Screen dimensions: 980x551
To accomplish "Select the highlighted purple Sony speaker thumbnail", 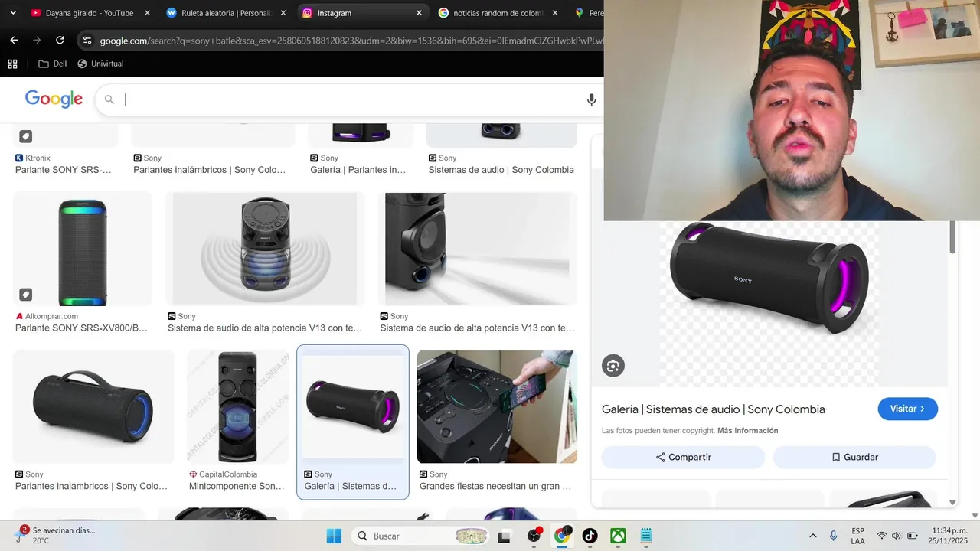I will point(353,406).
